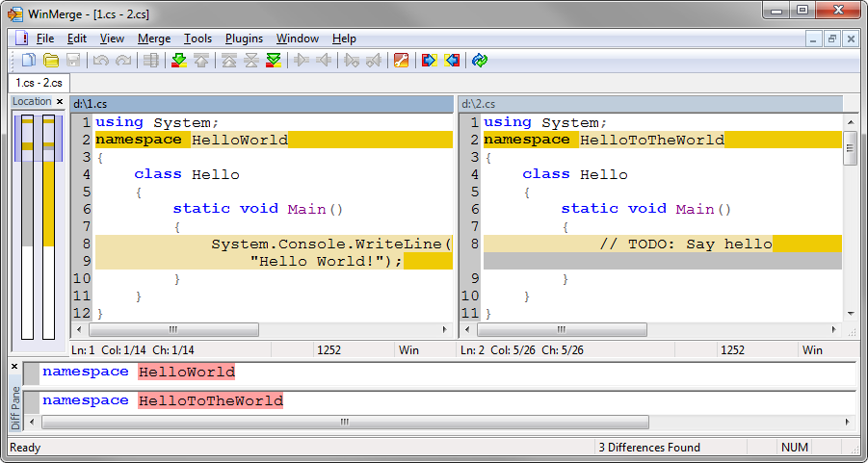Copy all differences to the left (blue arrow)

pyautogui.click(x=452, y=60)
